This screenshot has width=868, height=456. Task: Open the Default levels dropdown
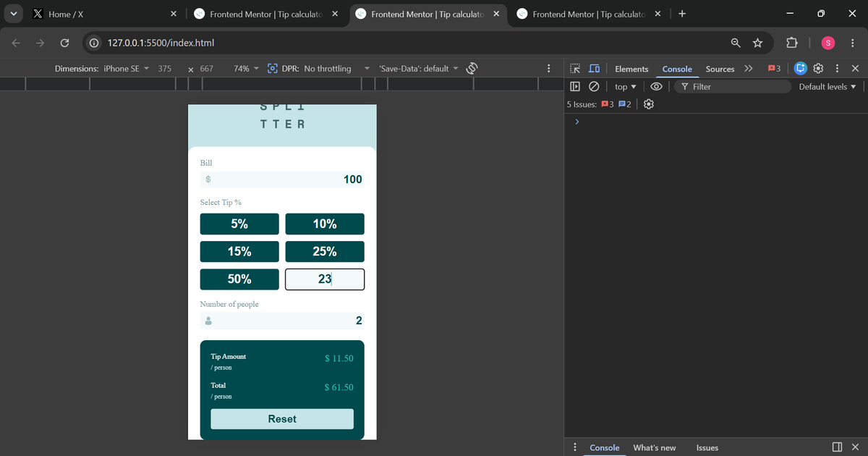click(827, 86)
